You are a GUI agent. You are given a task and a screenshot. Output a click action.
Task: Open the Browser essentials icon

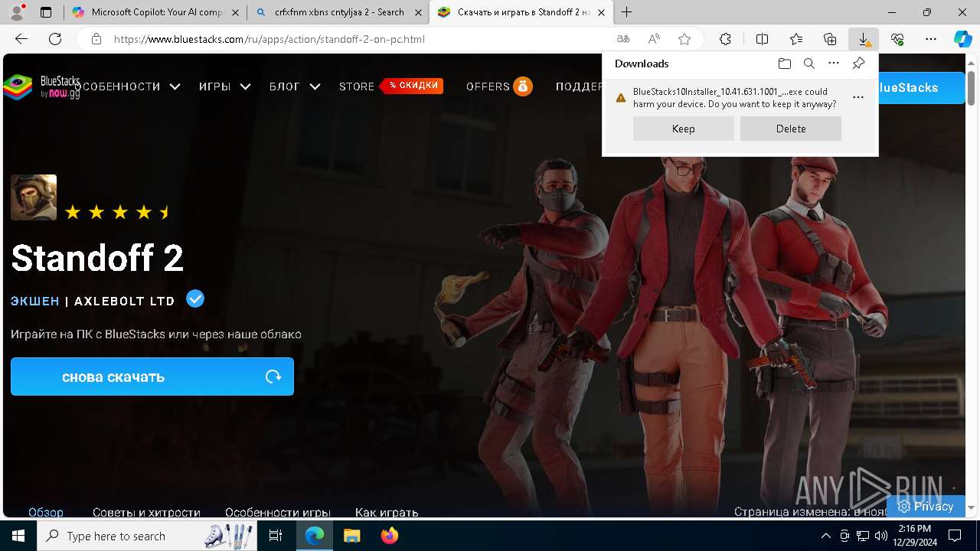click(x=897, y=39)
